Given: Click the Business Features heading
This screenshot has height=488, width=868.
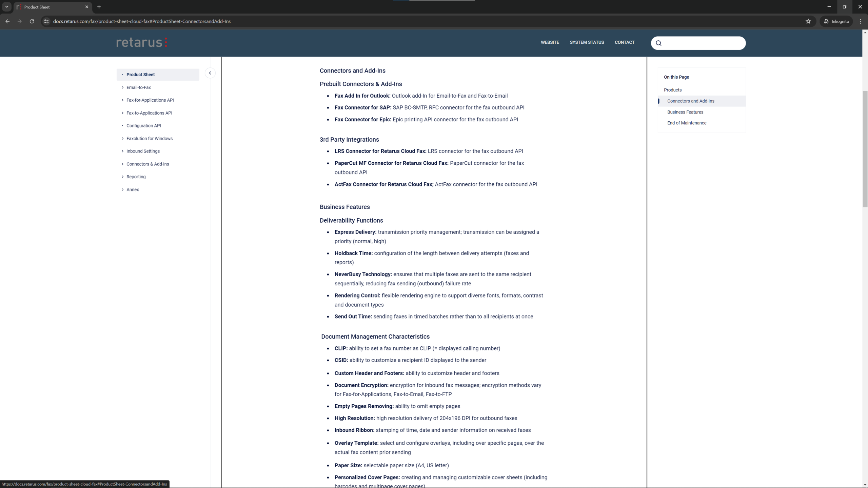Looking at the screenshot, I should click(344, 207).
